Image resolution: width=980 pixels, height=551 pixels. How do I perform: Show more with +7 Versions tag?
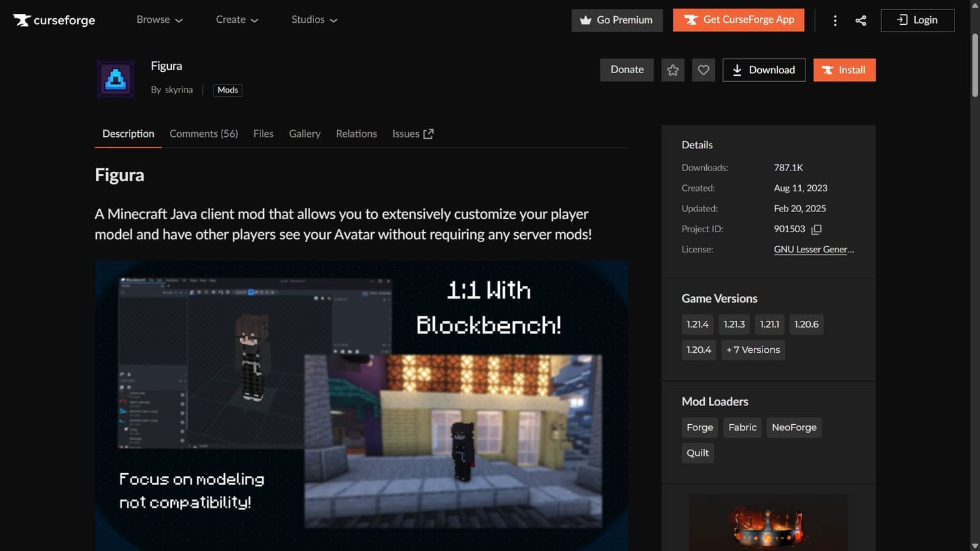(x=752, y=350)
